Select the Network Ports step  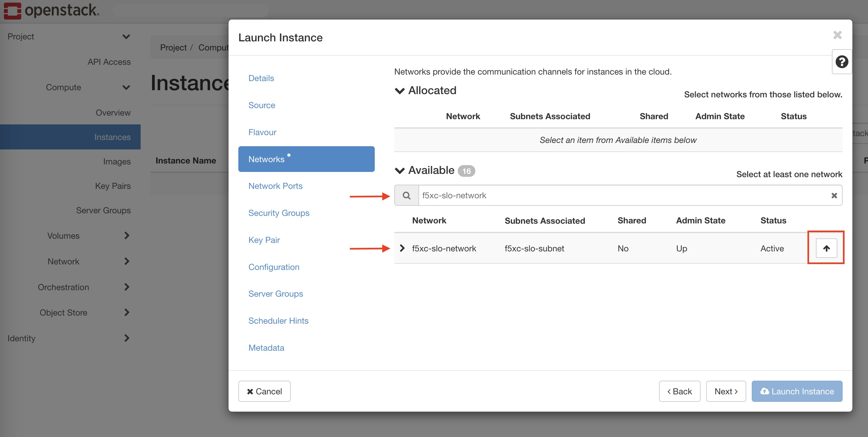pyautogui.click(x=275, y=186)
